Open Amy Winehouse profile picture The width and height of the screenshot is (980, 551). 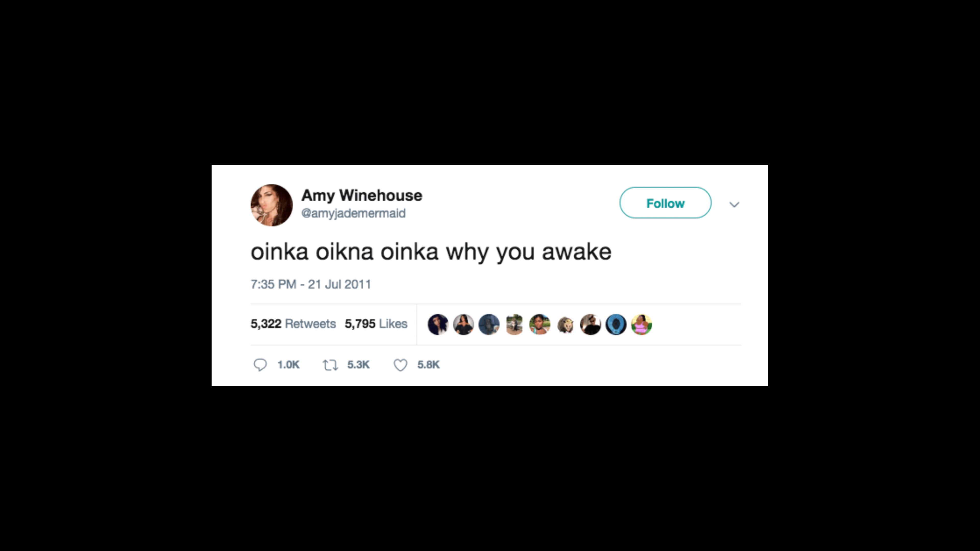pyautogui.click(x=271, y=205)
